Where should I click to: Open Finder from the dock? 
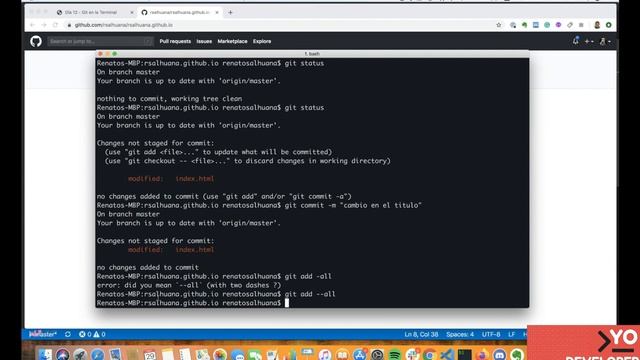click(x=45, y=354)
